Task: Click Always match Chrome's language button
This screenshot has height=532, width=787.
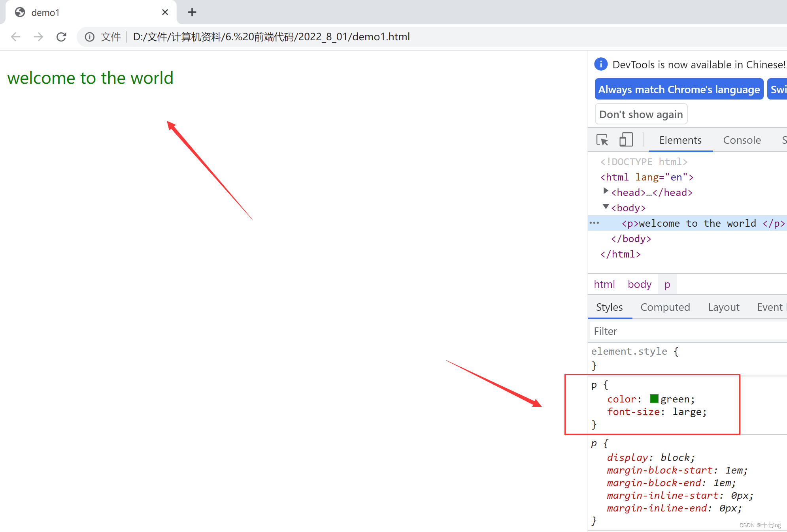Action: (679, 90)
